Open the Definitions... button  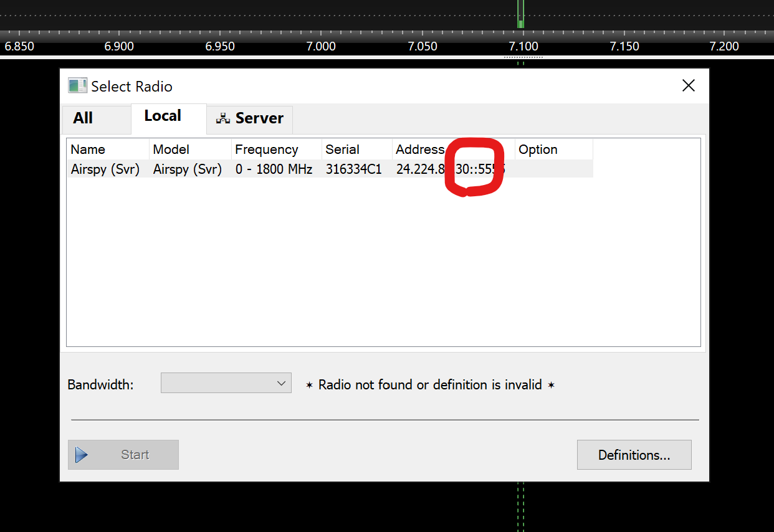(634, 455)
